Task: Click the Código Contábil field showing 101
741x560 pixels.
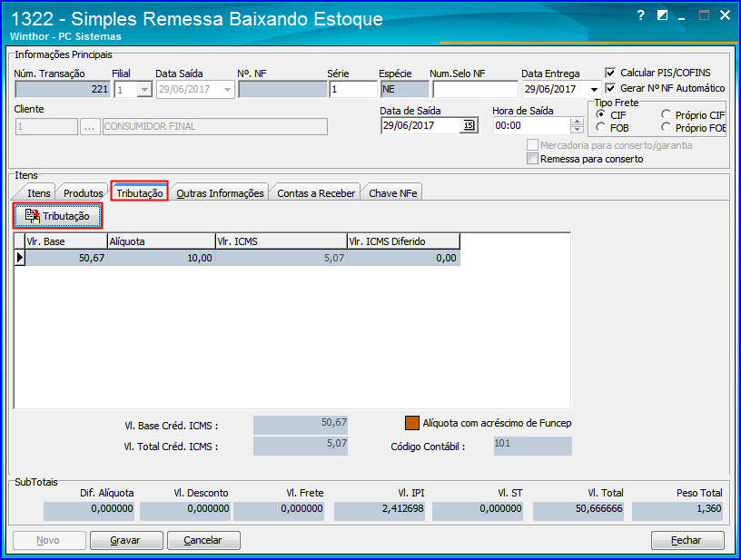Action: pos(532,446)
